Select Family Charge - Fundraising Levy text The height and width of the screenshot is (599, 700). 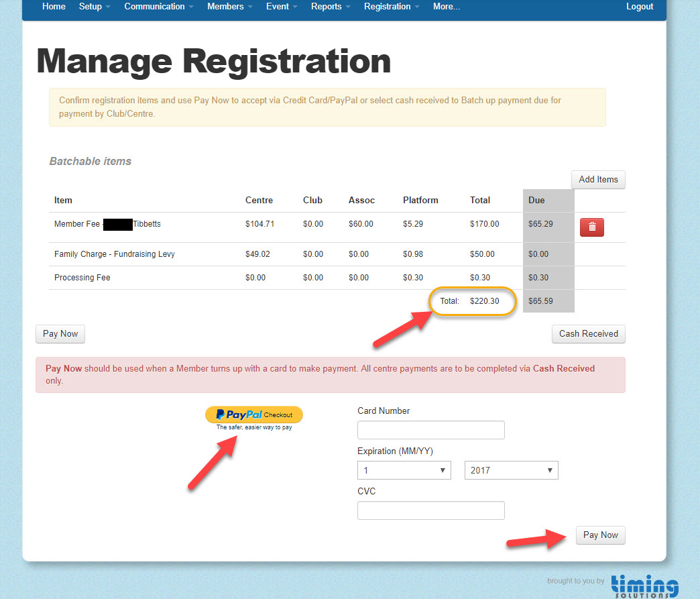coord(114,254)
